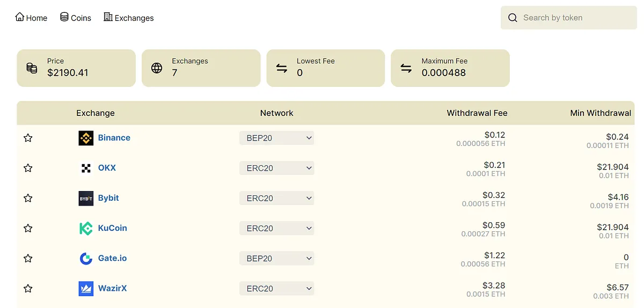Click the Binance logo icon
The image size is (644, 308).
86,138
